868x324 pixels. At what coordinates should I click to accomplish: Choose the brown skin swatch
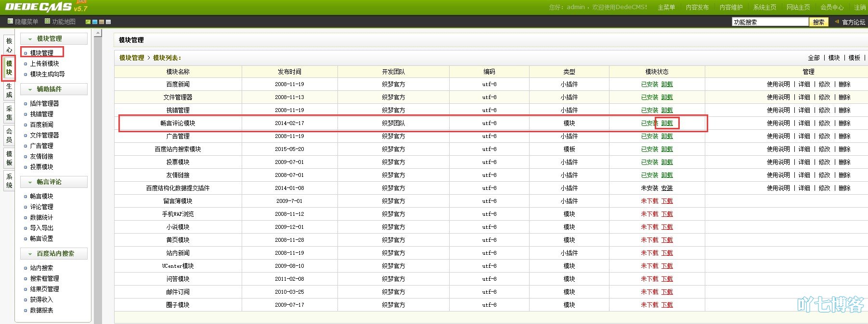pos(102,22)
